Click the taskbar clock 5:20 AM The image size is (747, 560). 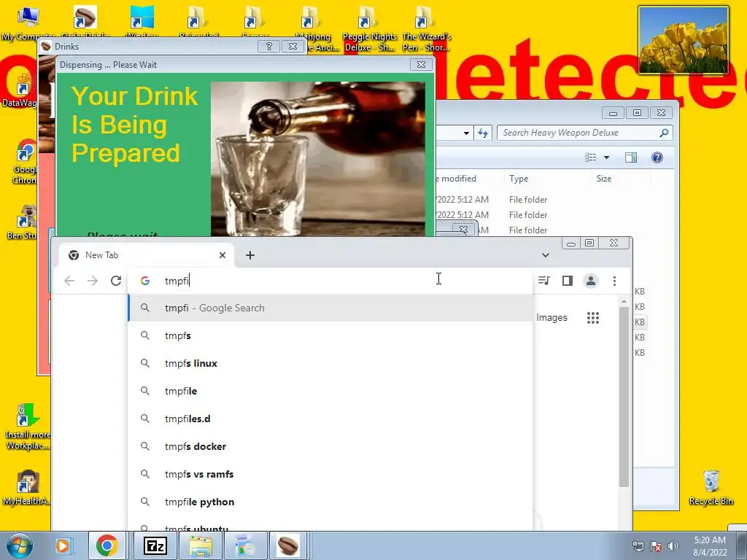pos(710,546)
